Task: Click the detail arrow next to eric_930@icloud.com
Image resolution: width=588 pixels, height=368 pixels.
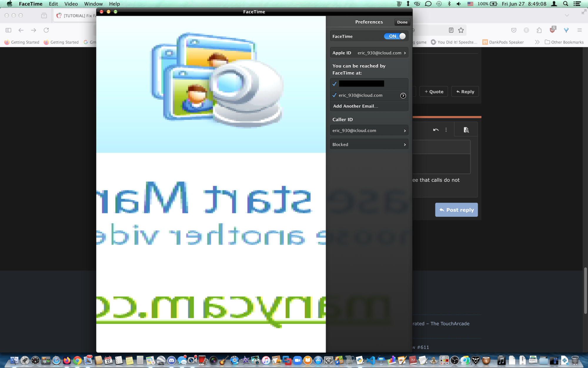Action: [403, 95]
